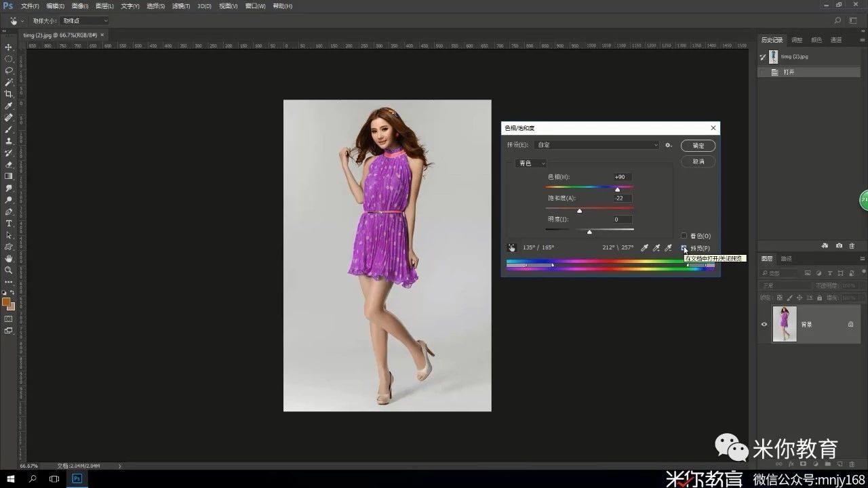This screenshot has height=488, width=868.
Task: Select the Brush tool
Action: tap(9, 129)
